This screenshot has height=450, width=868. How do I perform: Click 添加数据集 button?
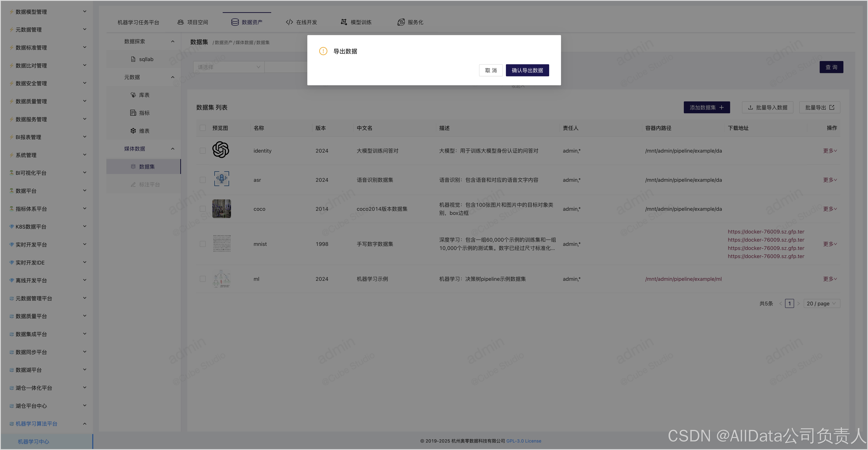(x=707, y=107)
